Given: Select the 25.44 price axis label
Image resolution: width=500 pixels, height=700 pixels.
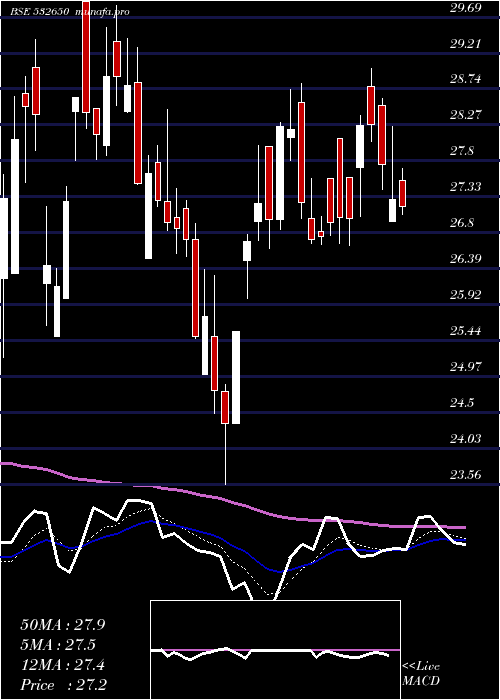Looking at the screenshot, I should pos(465,331).
